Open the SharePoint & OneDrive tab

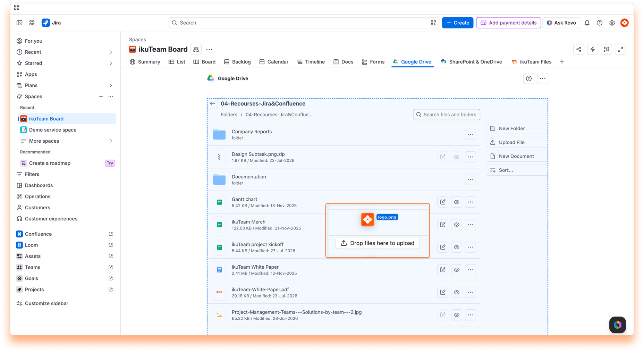472,62
